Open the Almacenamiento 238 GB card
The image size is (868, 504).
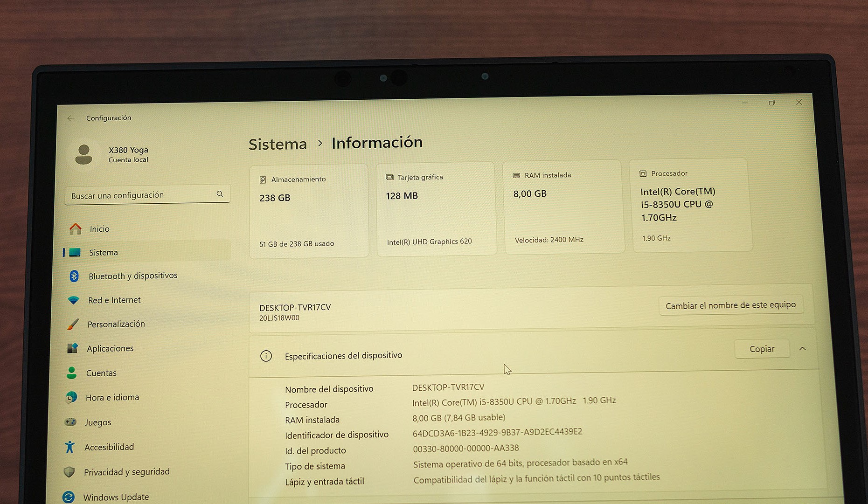tap(309, 211)
